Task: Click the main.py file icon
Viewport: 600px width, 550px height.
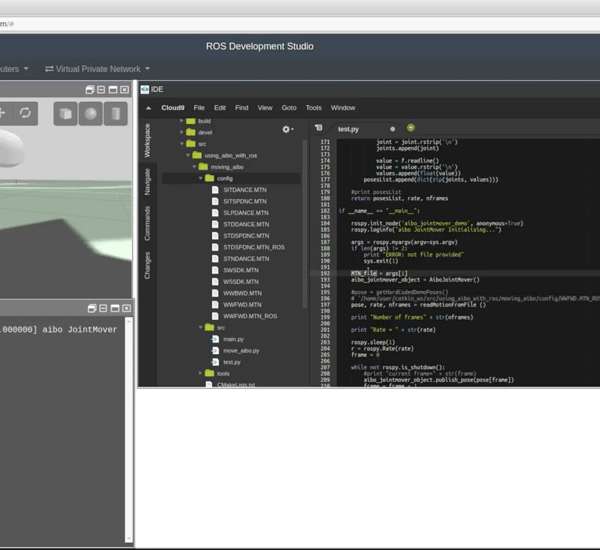Action: click(x=215, y=339)
